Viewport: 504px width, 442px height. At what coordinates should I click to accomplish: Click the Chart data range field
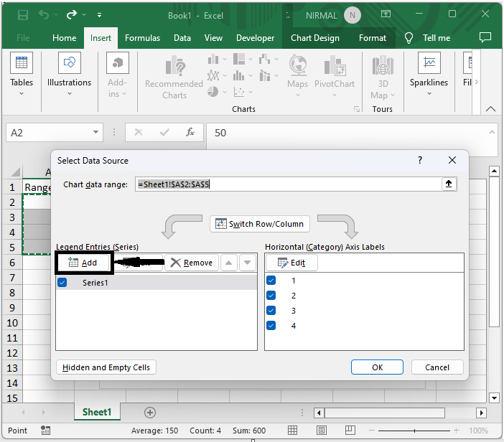click(289, 184)
